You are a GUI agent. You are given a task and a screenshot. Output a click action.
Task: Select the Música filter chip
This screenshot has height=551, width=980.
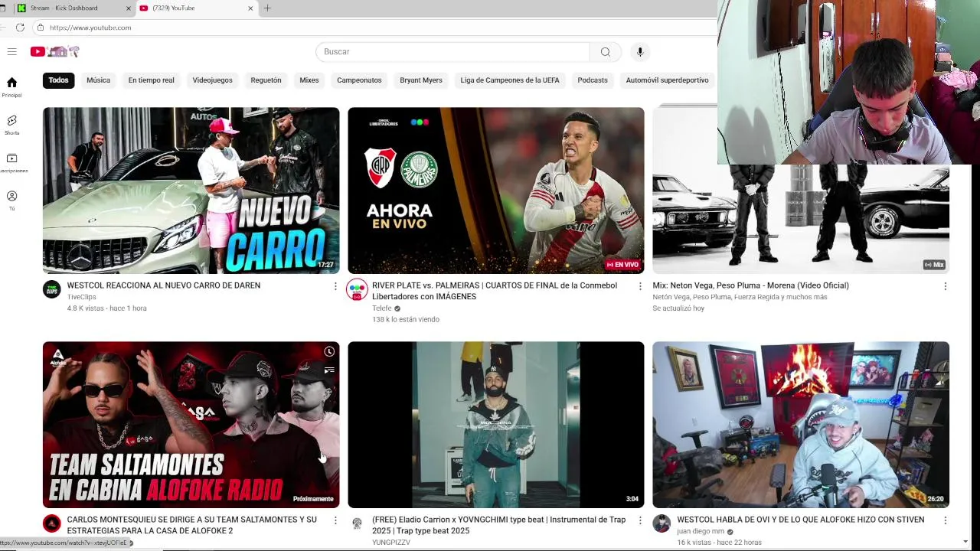click(98, 80)
